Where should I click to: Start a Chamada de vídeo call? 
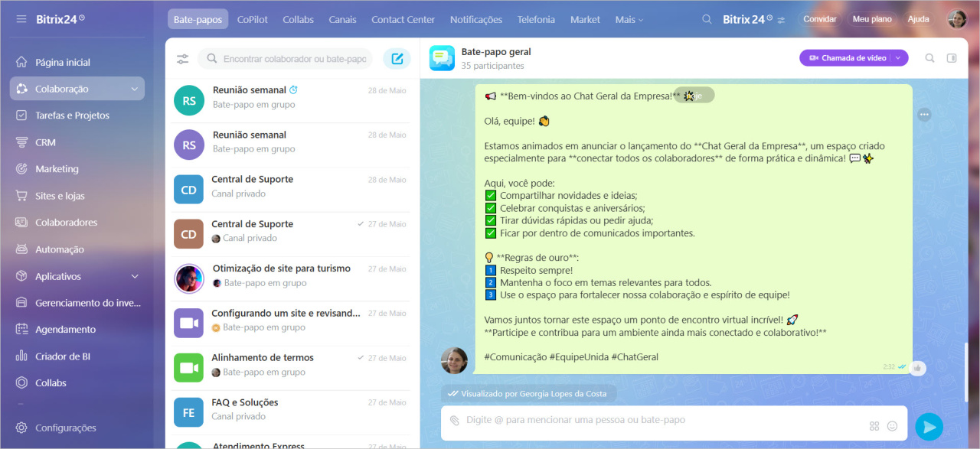pos(847,58)
